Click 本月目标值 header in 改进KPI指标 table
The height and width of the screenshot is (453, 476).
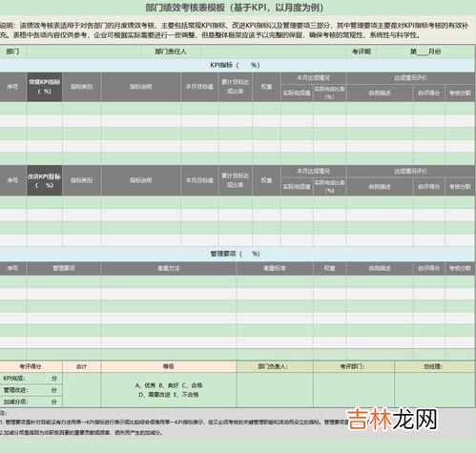(199, 180)
